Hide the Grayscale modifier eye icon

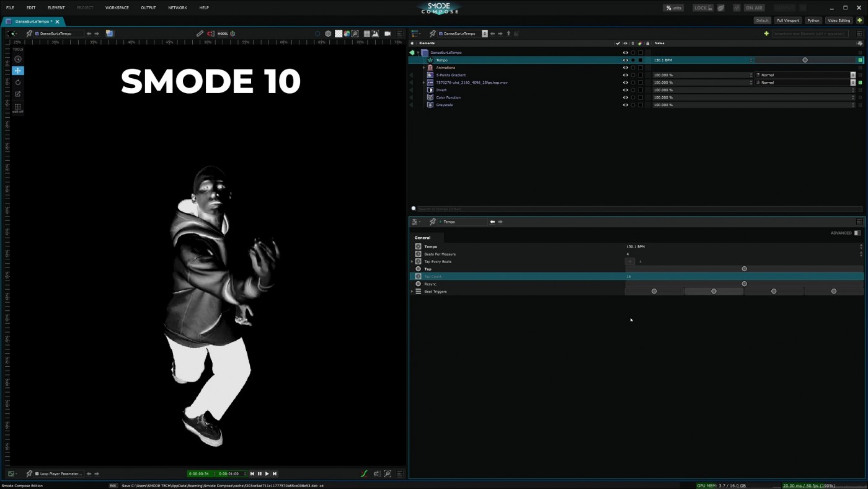point(625,105)
